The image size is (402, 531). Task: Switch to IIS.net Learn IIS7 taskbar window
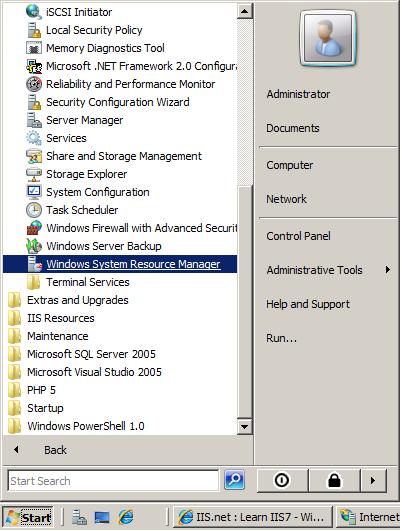click(x=252, y=517)
